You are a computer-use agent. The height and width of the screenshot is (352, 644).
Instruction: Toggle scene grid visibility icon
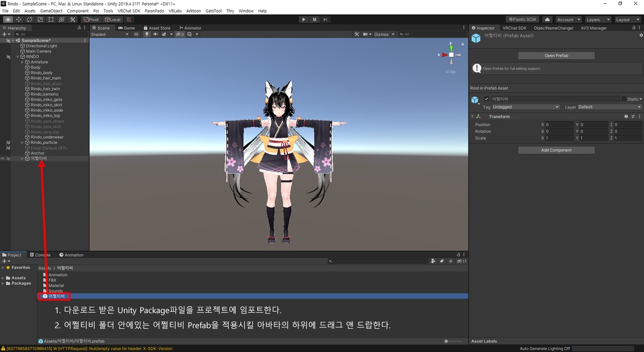click(x=190, y=34)
